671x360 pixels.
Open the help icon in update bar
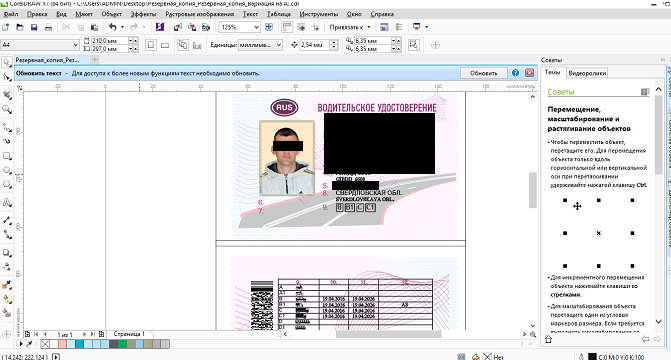515,73
